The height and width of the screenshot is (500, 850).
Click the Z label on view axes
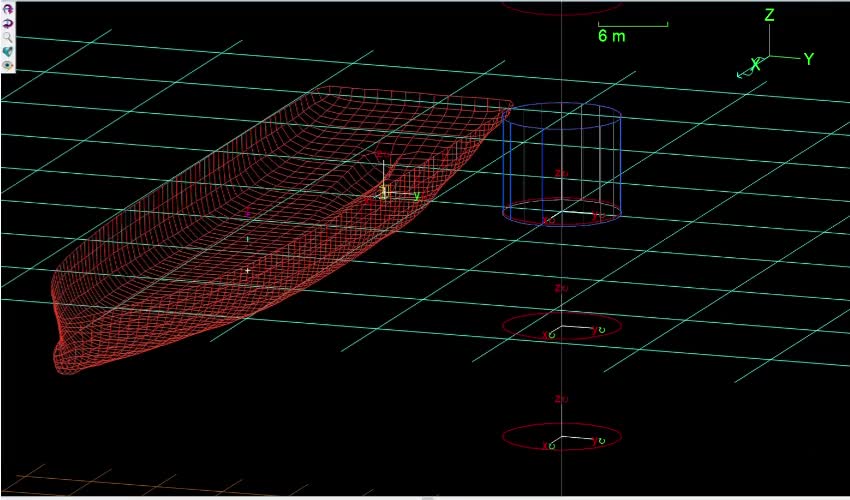(x=769, y=16)
